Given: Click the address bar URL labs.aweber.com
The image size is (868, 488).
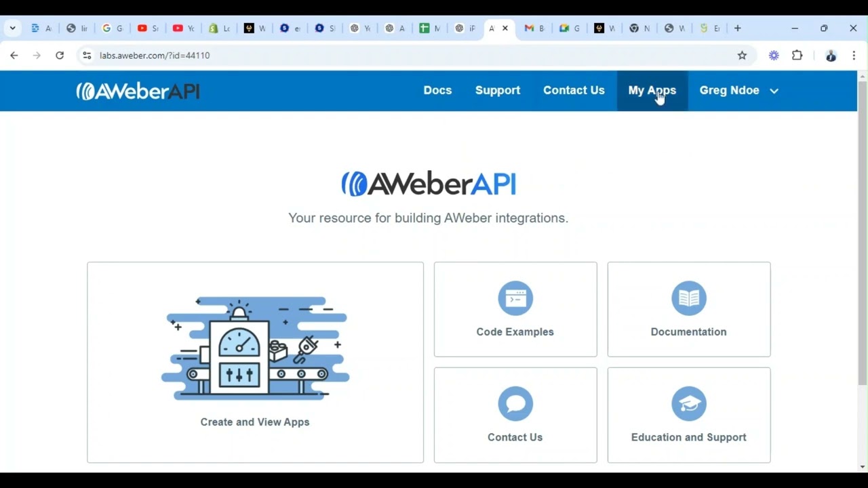Looking at the screenshot, I should click(x=155, y=56).
